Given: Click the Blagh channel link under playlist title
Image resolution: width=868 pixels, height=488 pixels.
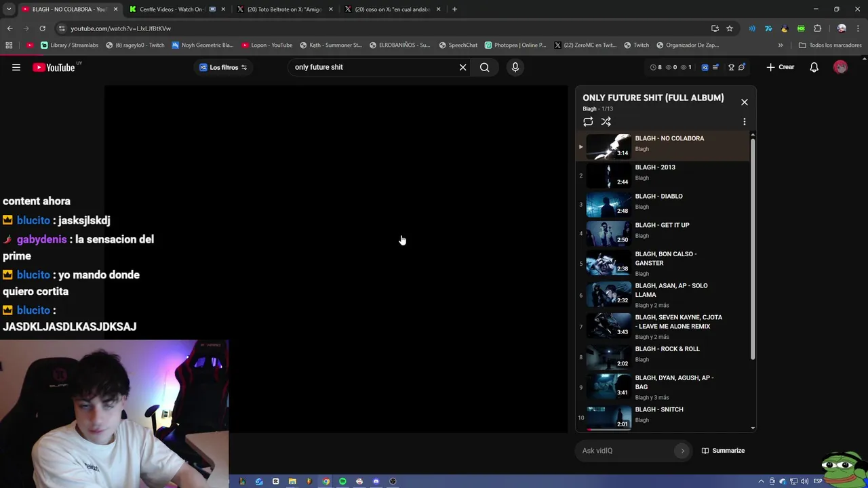Looking at the screenshot, I should [x=589, y=108].
